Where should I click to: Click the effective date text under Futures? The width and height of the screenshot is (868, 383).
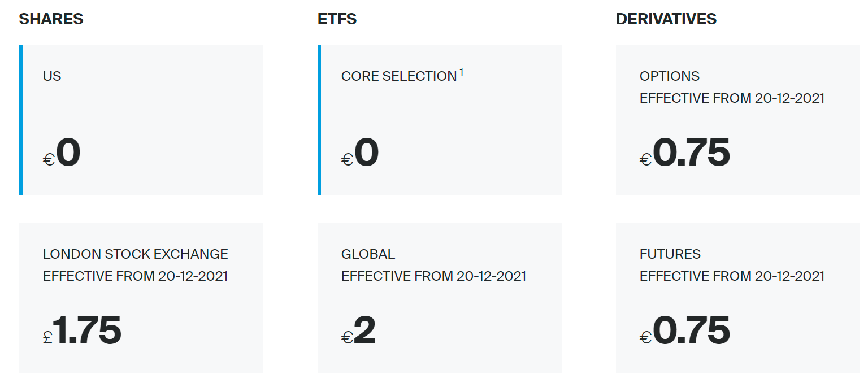click(732, 276)
